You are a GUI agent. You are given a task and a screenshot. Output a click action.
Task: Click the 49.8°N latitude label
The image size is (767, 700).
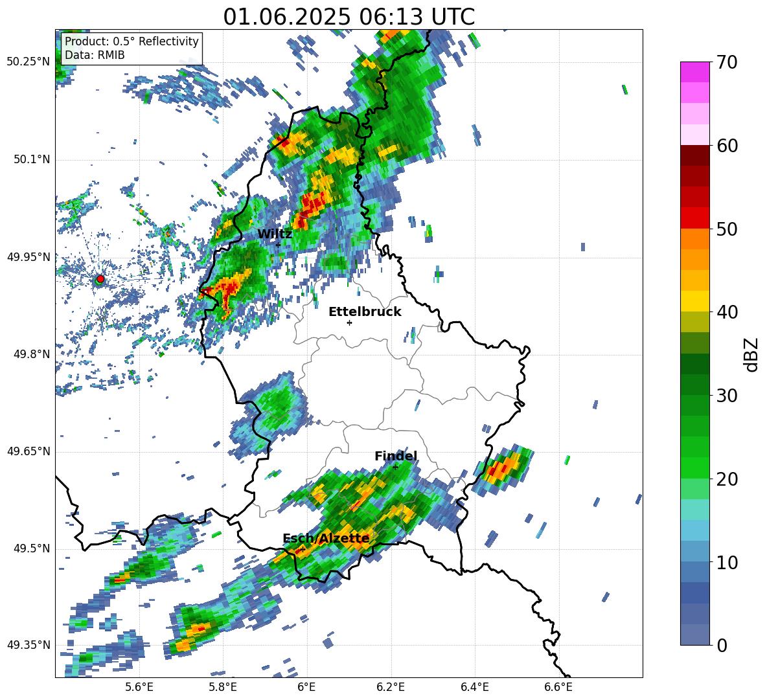(31, 354)
